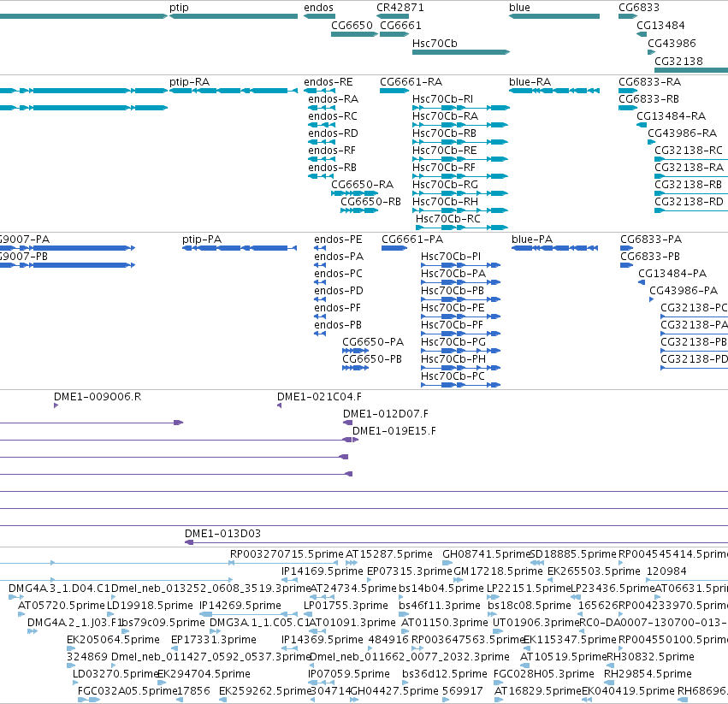Click the RP003270715.5prime EST label

(287, 554)
